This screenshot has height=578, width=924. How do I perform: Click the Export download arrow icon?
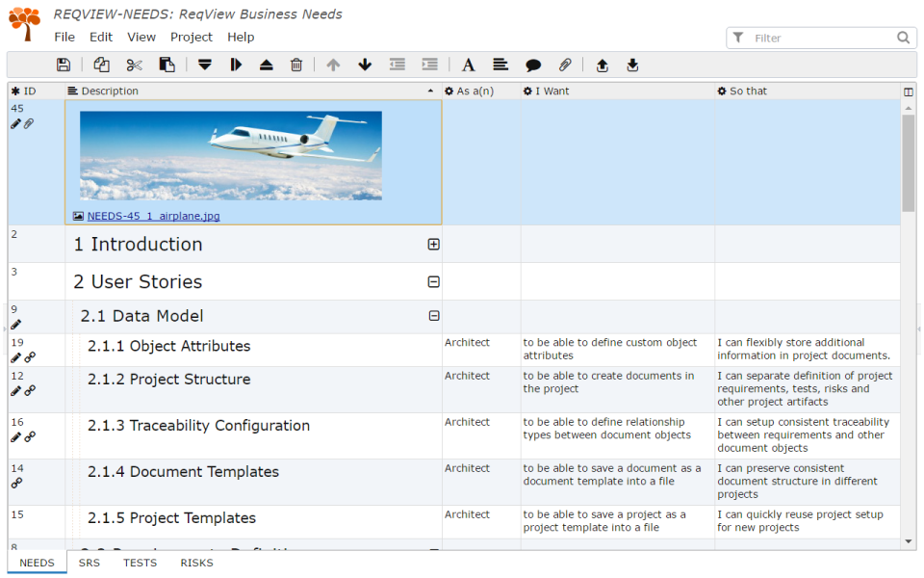[x=633, y=65]
